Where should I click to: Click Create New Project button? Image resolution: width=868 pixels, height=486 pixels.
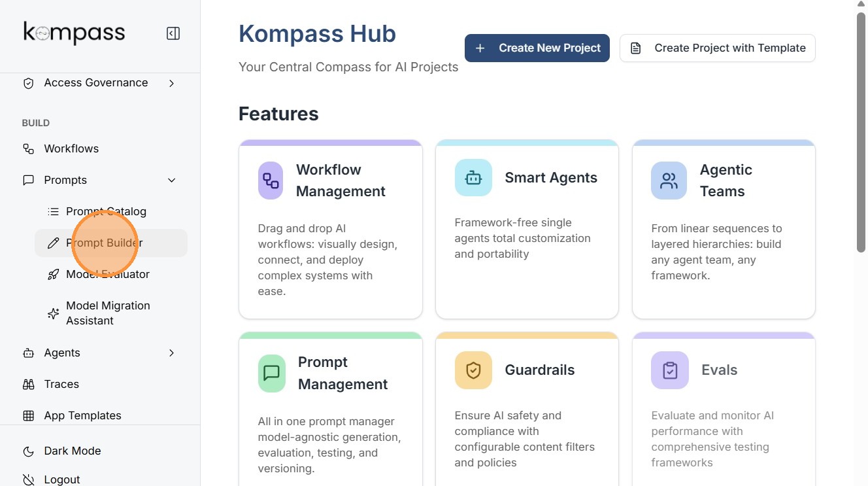(x=537, y=48)
